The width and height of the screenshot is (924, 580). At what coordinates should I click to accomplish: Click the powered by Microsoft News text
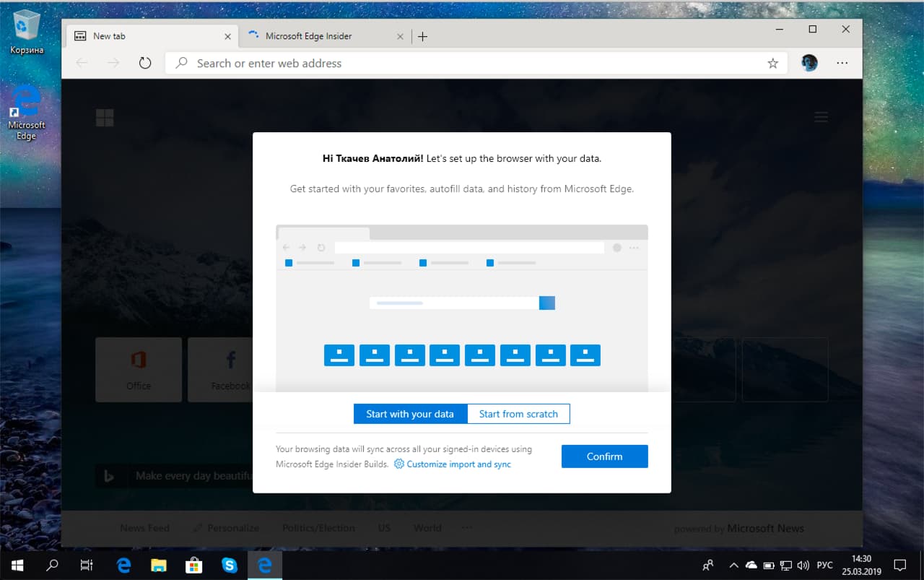click(x=739, y=529)
